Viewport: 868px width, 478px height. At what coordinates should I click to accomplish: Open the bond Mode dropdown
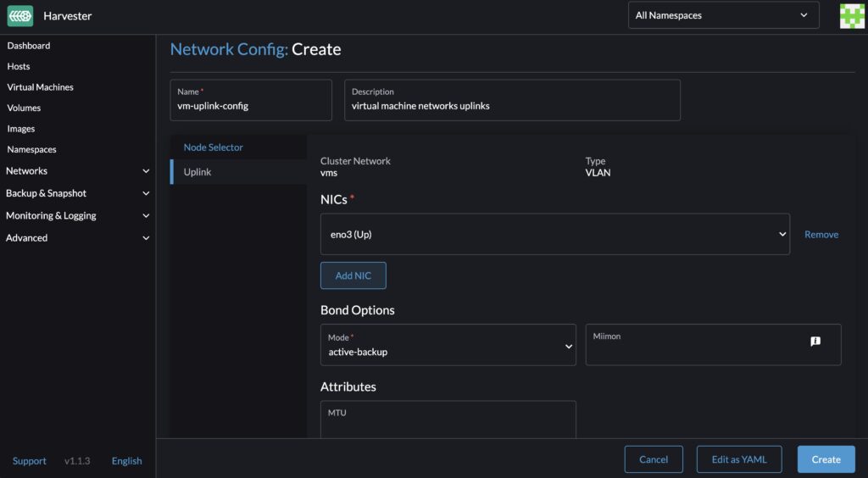pos(448,345)
